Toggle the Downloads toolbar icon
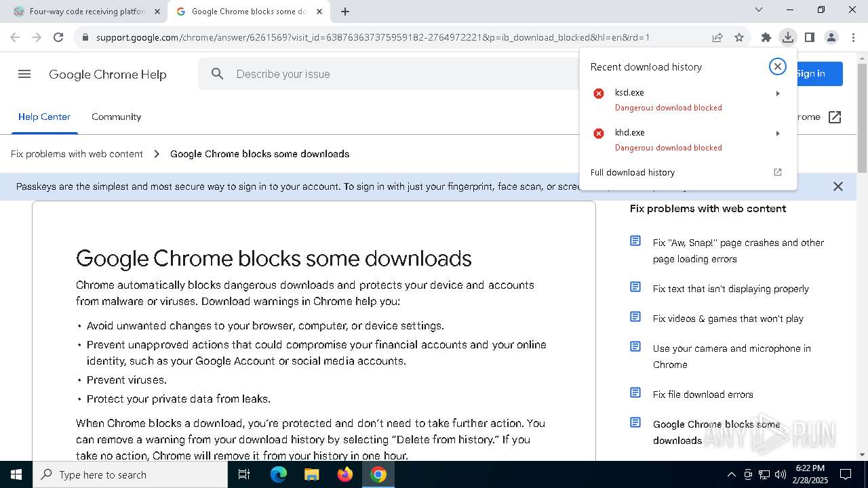 coord(788,37)
